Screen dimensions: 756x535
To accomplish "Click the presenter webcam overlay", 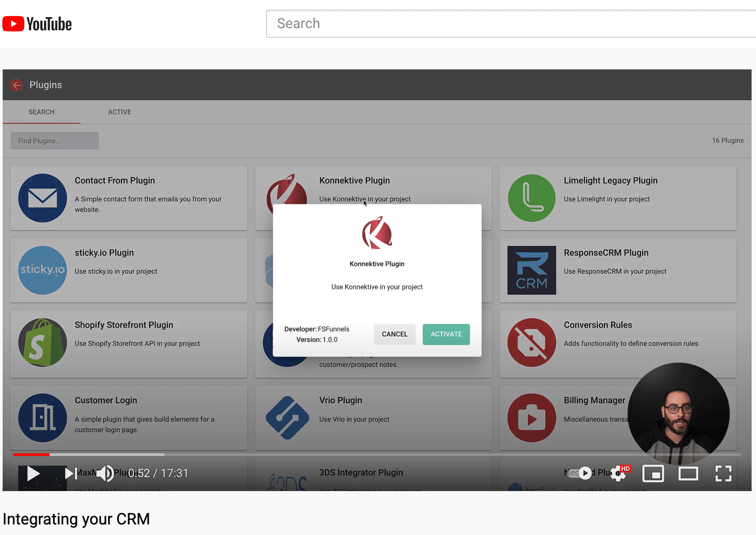I will [679, 413].
